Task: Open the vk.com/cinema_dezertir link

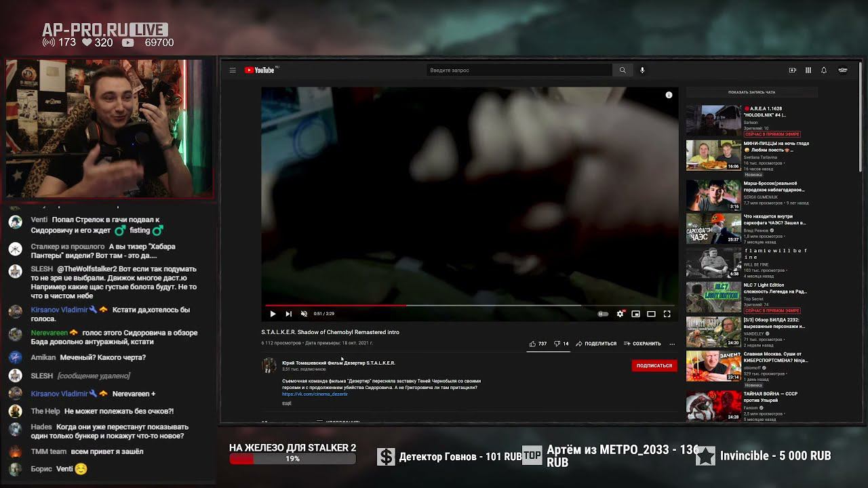Action: point(315,394)
